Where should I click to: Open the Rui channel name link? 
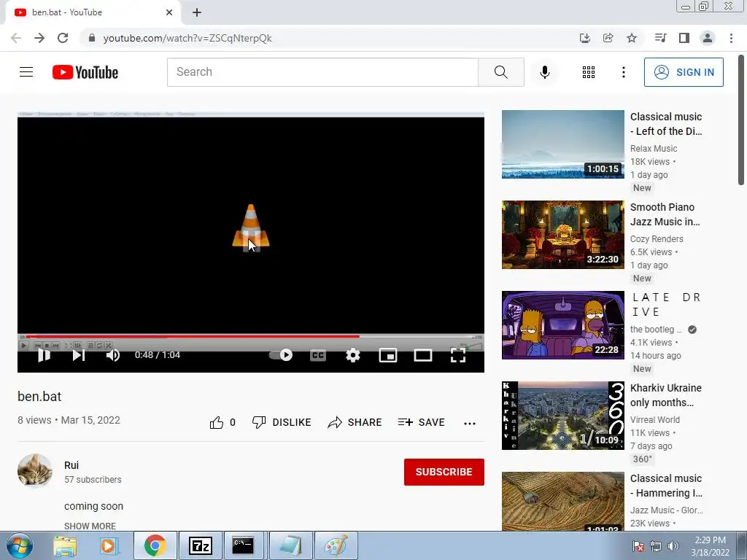[x=71, y=465]
